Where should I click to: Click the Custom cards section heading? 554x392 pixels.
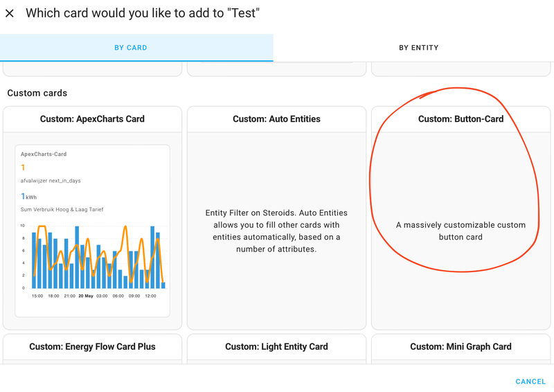tap(37, 93)
